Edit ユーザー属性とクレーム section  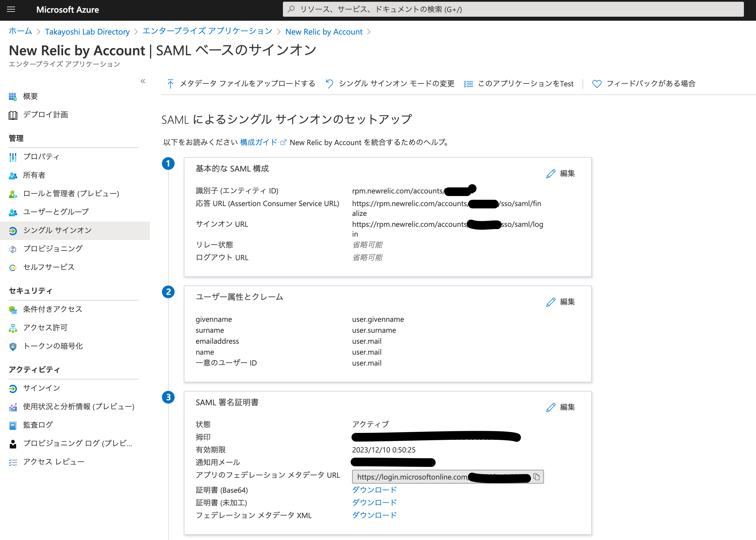561,302
